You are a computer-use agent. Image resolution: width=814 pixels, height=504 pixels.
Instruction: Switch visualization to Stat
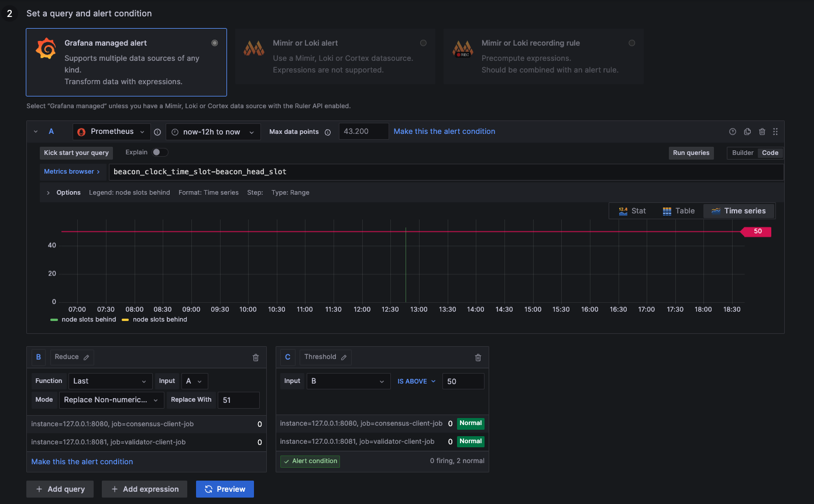tap(632, 210)
